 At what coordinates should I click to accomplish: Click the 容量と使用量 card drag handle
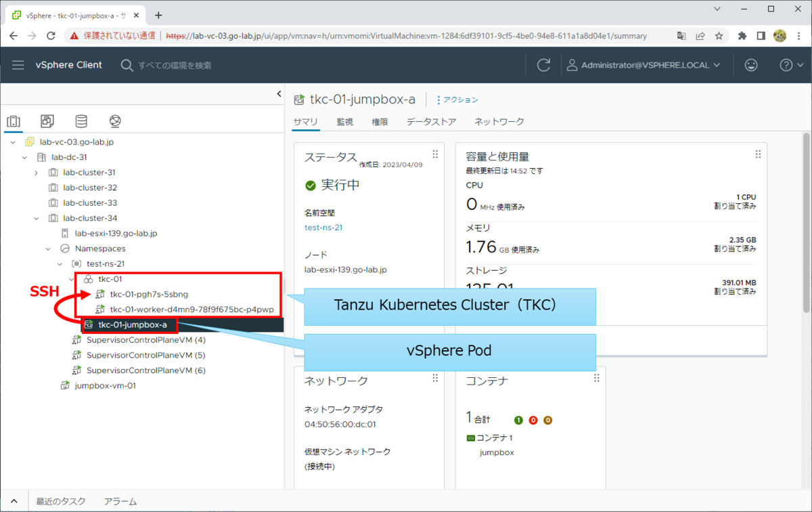tap(759, 154)
